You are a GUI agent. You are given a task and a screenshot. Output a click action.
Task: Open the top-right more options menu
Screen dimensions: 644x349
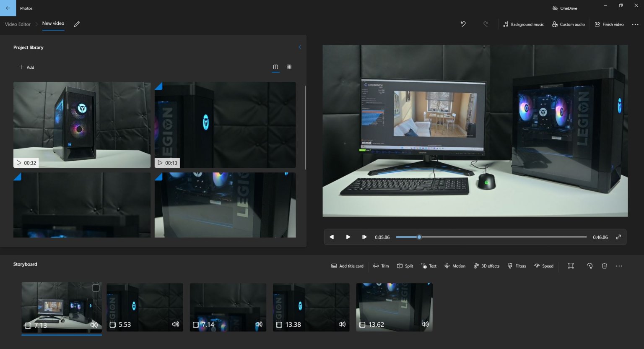636,24
